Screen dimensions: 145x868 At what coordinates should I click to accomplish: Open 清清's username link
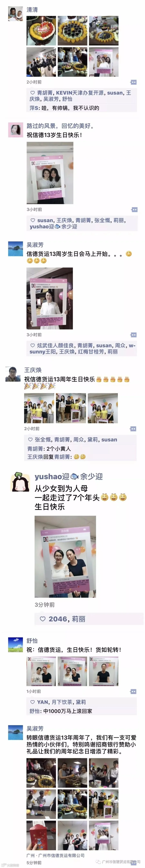click(32, 10)
